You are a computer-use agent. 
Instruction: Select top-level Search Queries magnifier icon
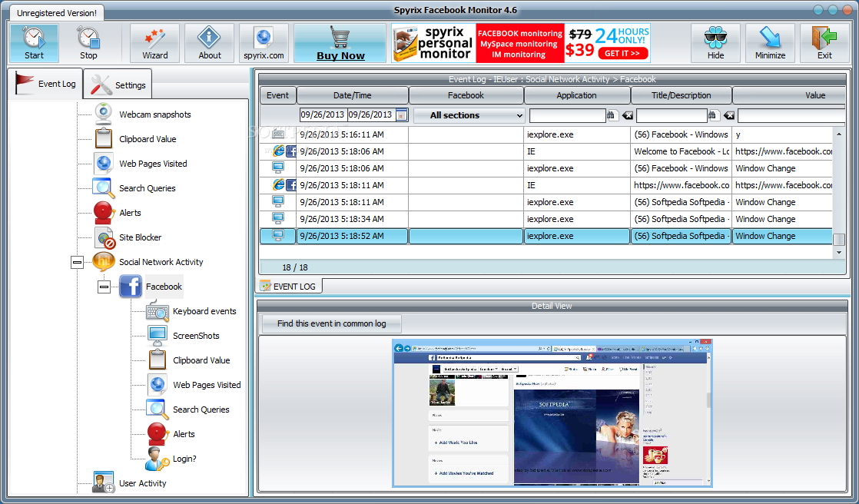click(x=103, y=188)
